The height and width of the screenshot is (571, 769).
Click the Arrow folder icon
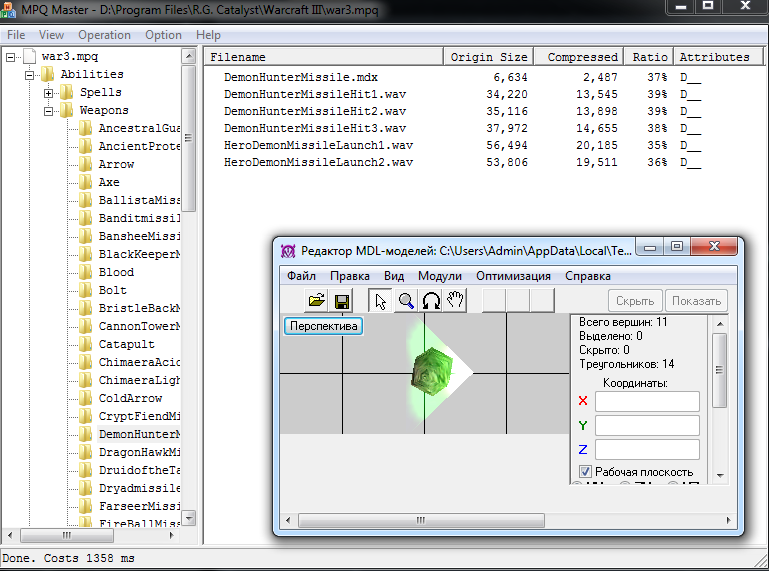[x=85, y=164]
